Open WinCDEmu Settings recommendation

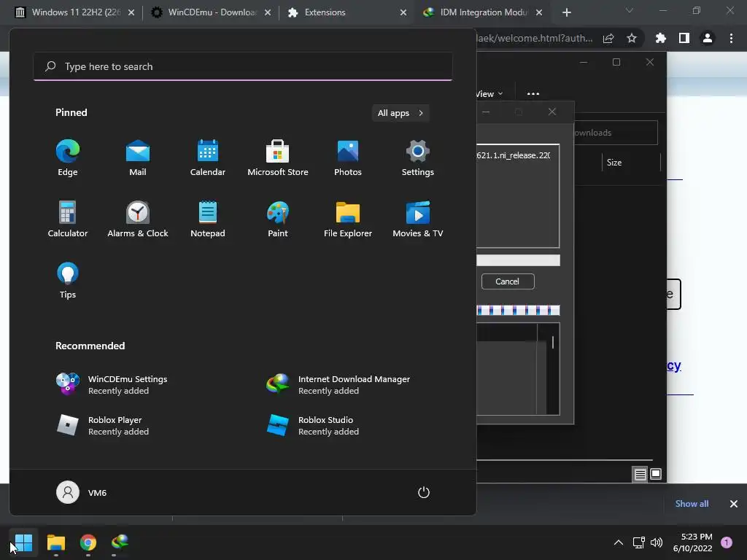112,384
